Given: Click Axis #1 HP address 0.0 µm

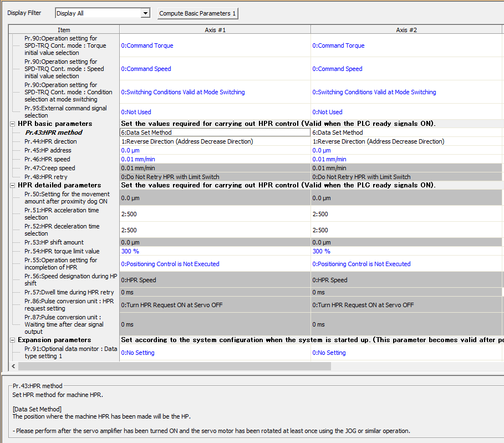Looking at the screenshot, I should (x=215, y=150).
